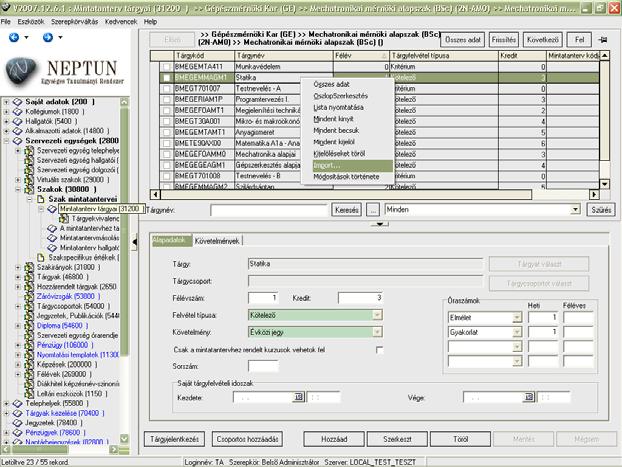Open the Szerepkörváltás menu
Viewport: 622px width, 467px height.
tap(74, 22)
